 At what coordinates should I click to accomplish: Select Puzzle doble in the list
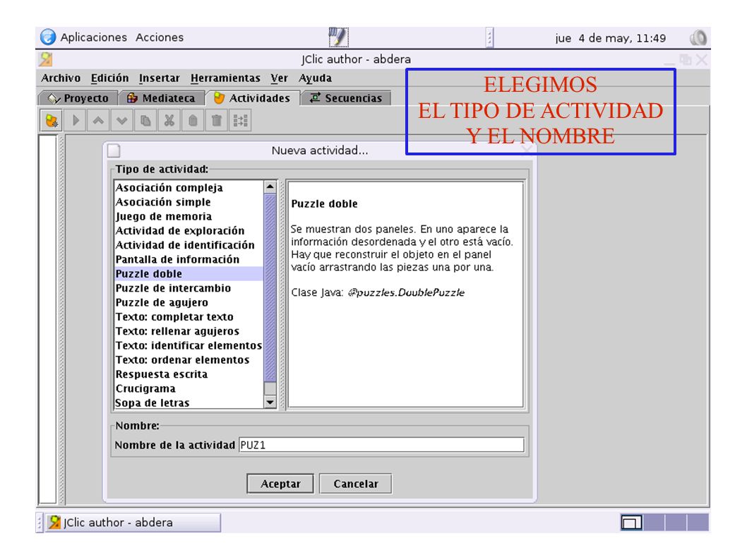(189, 273)
